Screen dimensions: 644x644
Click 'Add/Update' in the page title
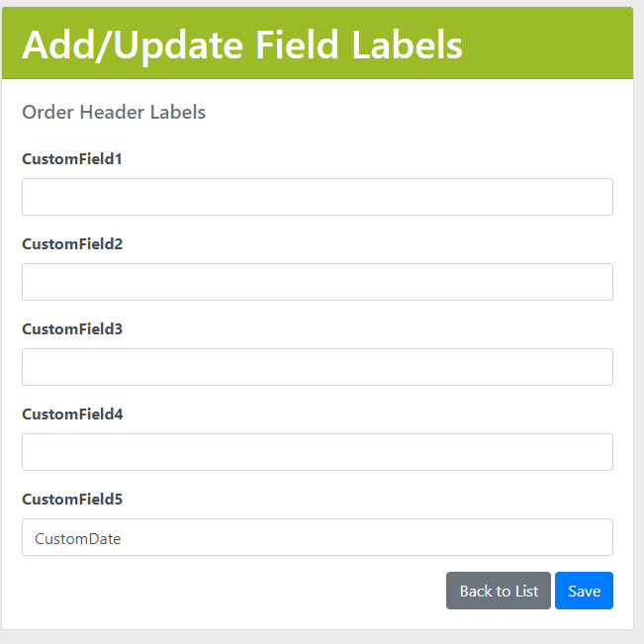[x=134, y=45]
